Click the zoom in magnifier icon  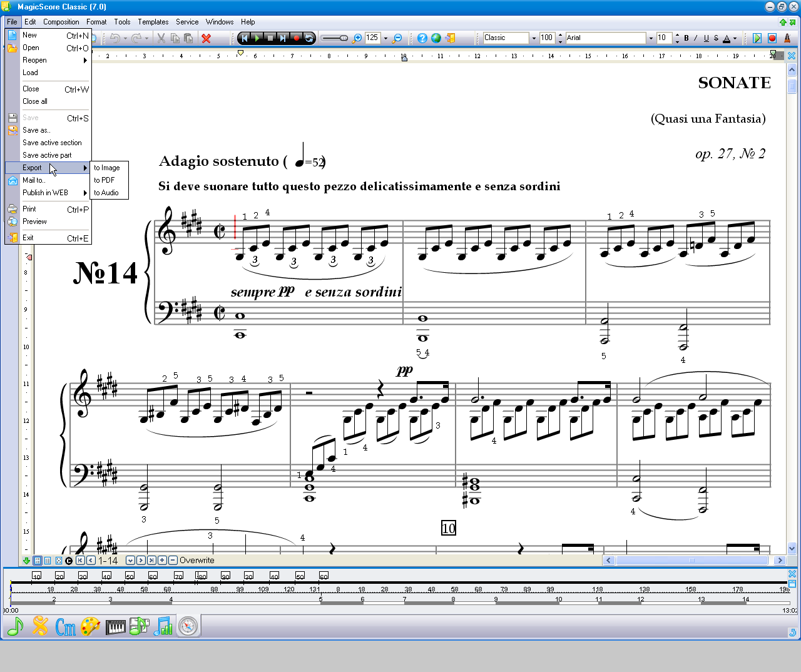[357, 38]
